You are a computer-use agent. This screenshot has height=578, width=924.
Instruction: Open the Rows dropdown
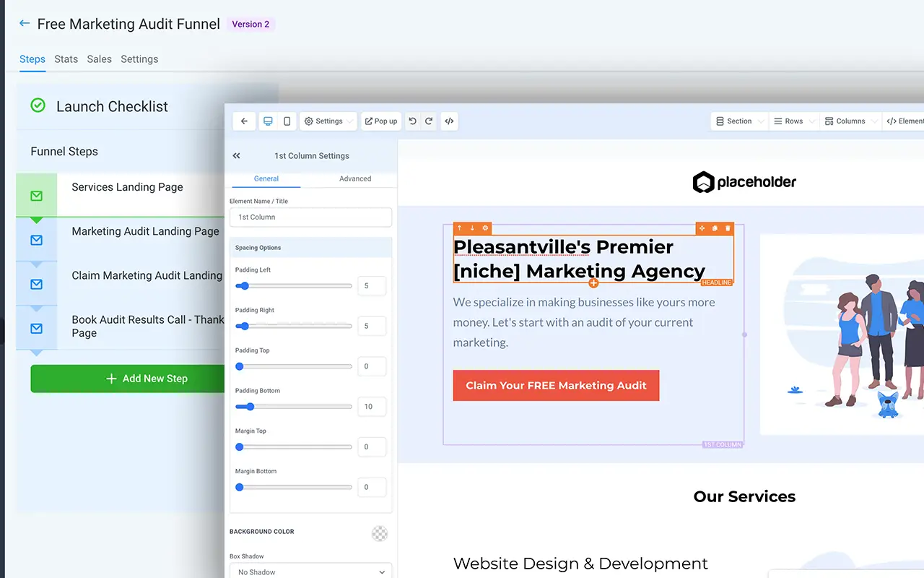[793, 121]
